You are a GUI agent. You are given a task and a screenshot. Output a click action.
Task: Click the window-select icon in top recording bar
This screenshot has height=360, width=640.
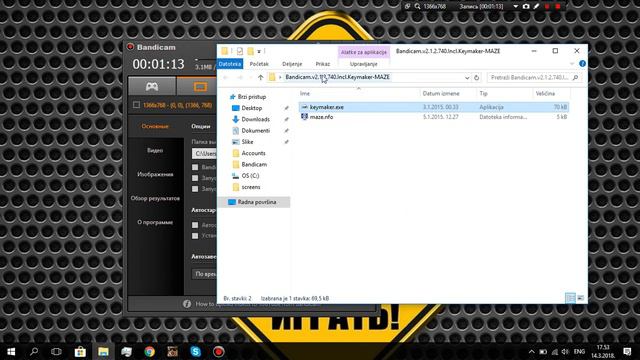[x=407, y=7]
